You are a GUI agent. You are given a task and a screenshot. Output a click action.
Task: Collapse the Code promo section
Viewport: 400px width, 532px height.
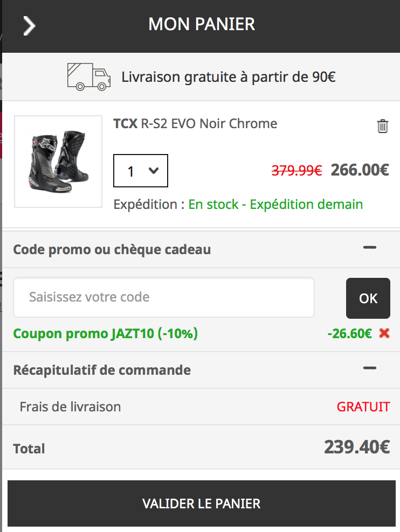(x=370, y=247)
